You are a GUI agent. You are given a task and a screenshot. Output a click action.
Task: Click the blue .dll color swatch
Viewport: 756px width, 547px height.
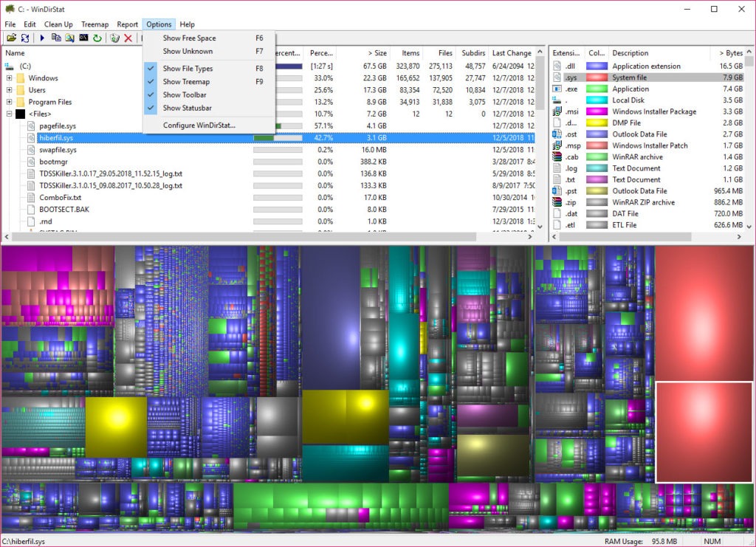597,66
